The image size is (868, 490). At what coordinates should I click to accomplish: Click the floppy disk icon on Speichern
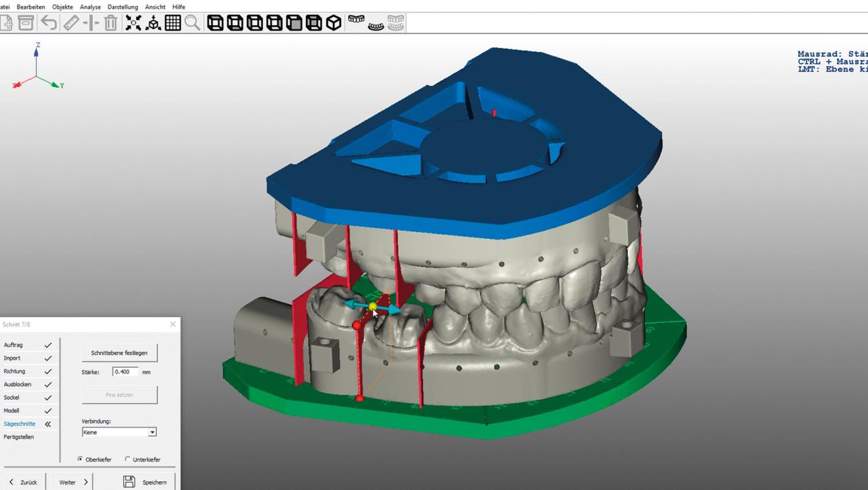130,482
